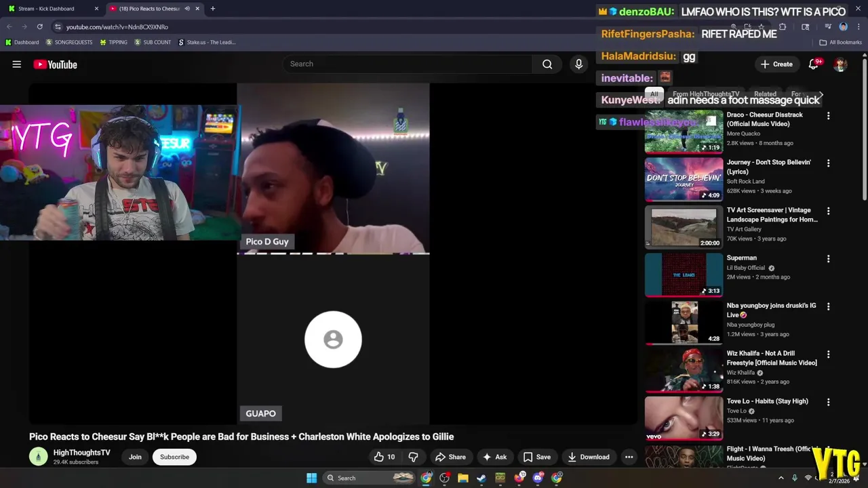The image size is (868, 488).
Task: Open the HighThoughtsTV channel avatar
Action: 39,457
